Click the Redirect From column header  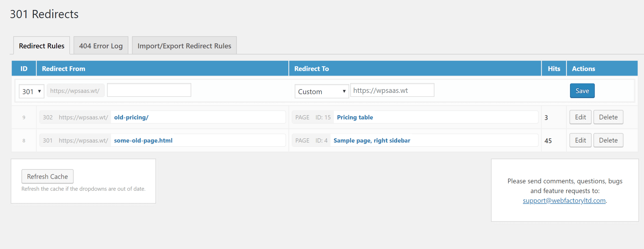162,68
